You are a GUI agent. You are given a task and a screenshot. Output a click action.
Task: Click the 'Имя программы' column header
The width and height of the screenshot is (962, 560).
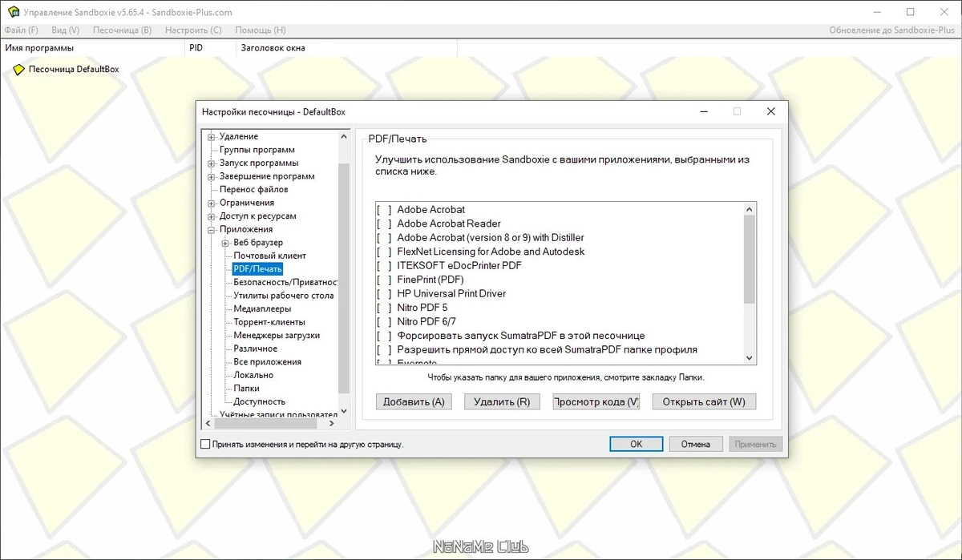click(91, 48)
